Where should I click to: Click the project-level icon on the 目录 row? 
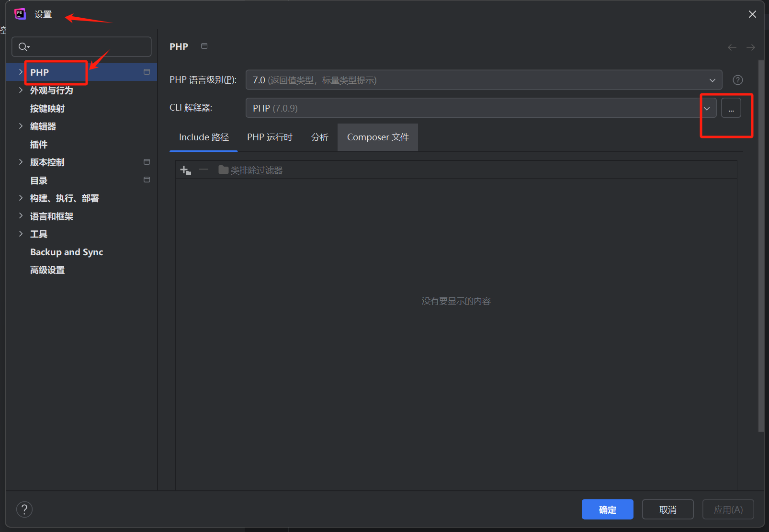tap(147, 180)
